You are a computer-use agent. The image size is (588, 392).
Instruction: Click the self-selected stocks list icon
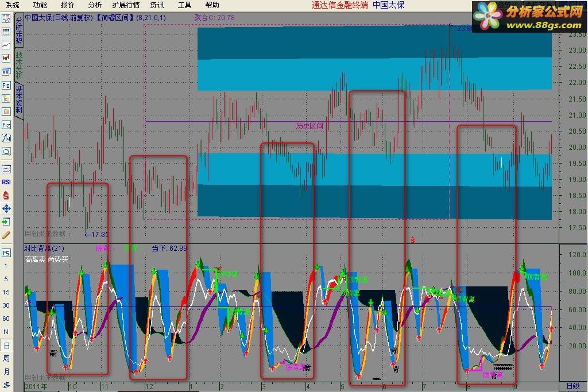(x=6, y=19)
